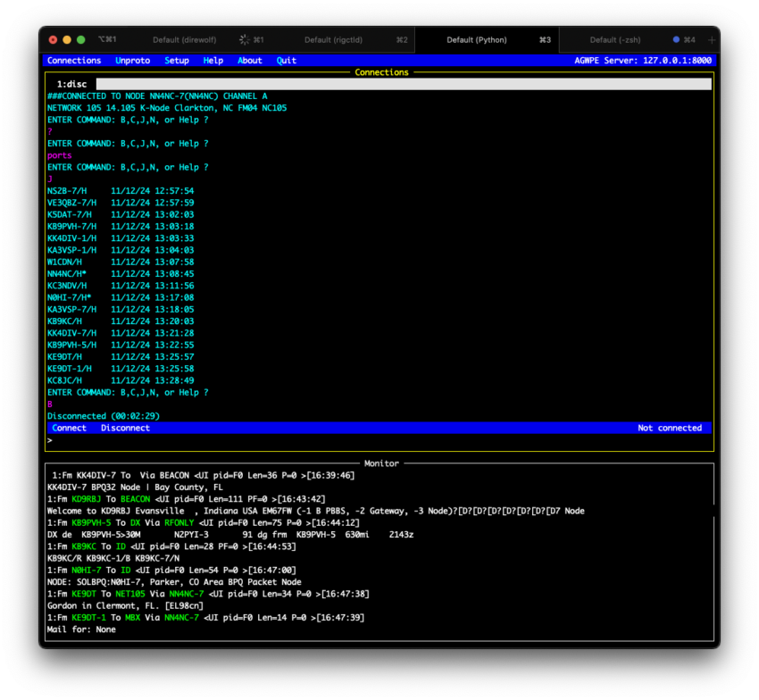Click the About menu item
The height and width of the screenshot is (700, 759).
tap(250, 61)
